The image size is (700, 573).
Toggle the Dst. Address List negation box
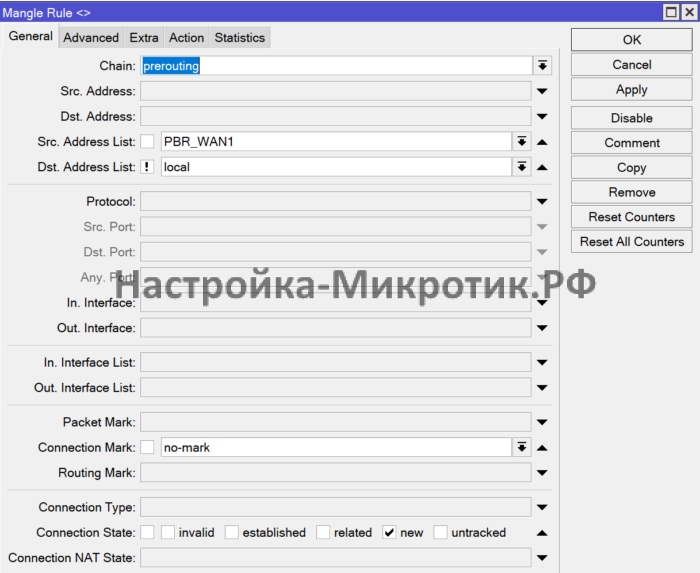(147, 167)
